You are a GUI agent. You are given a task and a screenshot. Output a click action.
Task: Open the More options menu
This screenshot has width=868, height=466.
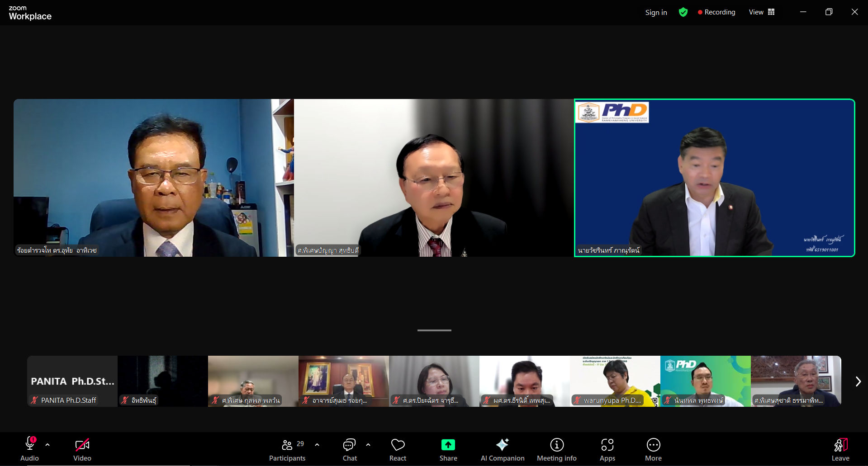(x=654, y=450)
